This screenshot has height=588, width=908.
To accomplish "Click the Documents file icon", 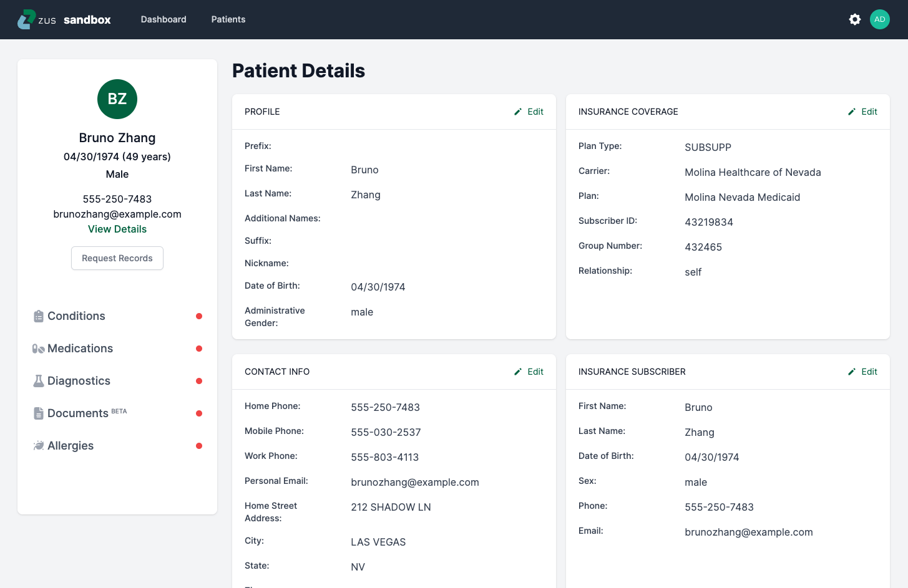I will coord(39,413).
